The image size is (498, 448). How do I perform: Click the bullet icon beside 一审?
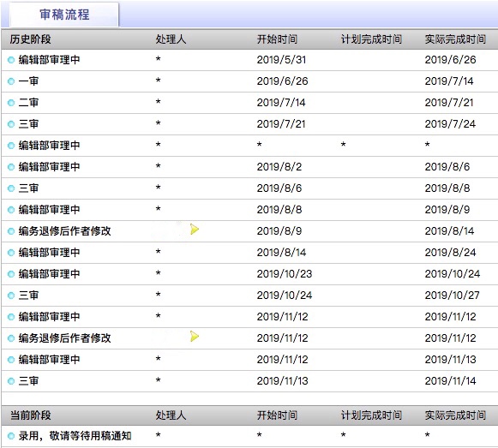(x=11, y=81)
